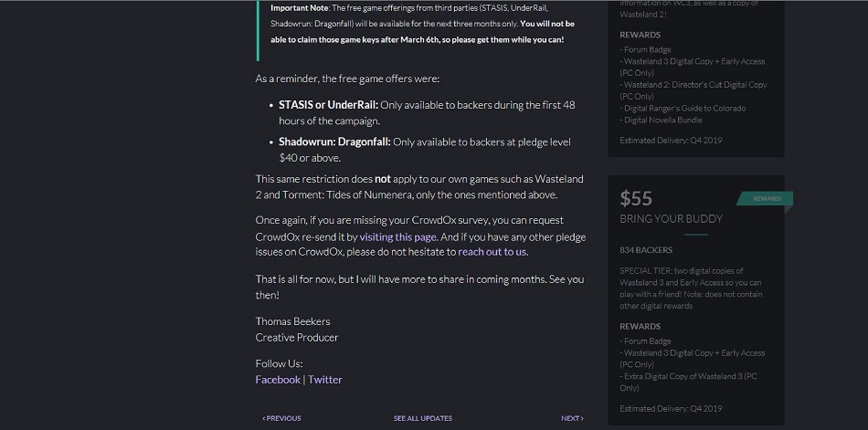Viewport: 868px width, 430px height.
Task: Click 'STASIS or UnderRail' bullet heading
Action: tap(328, 105)
